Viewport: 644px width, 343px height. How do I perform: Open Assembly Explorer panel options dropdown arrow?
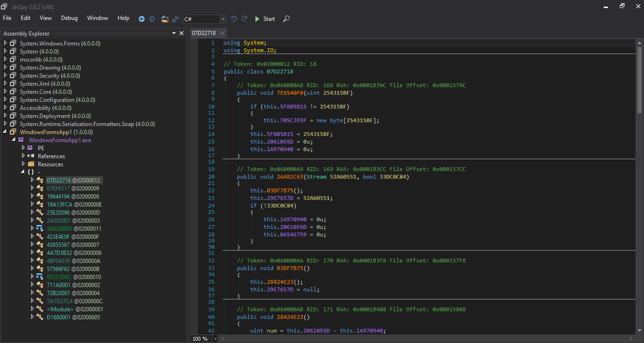[174, 33]
